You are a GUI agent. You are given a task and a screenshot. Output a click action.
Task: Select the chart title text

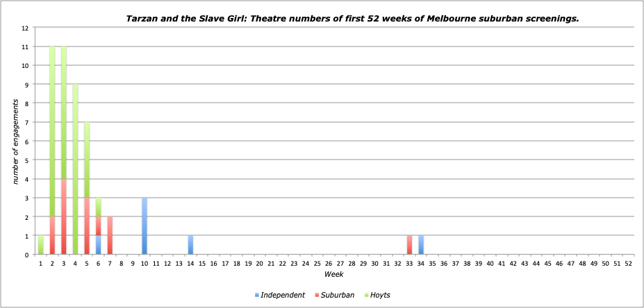[x=352, y=18]
